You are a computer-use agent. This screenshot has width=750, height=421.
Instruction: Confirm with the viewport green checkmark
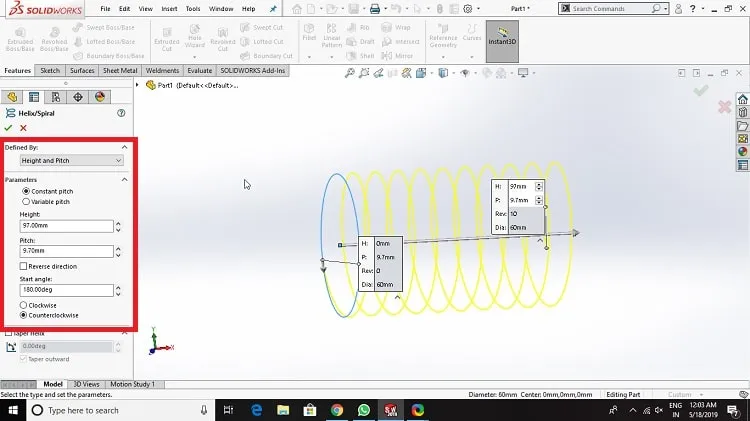[x=701, y=90]
